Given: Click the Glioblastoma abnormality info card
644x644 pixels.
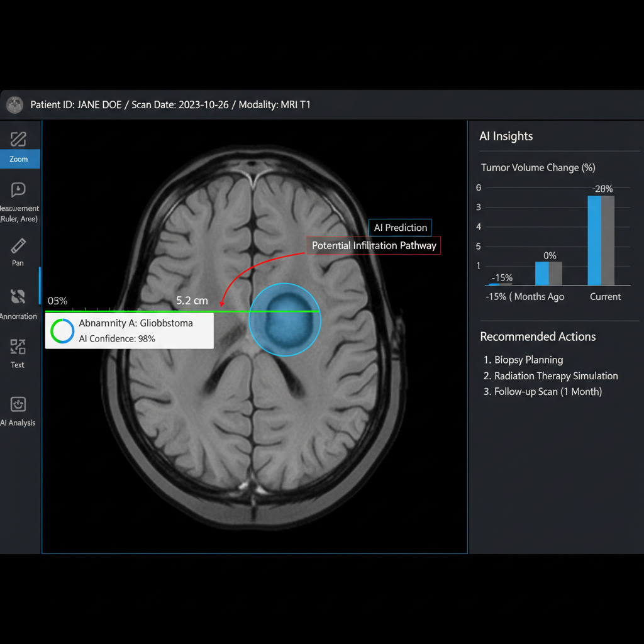Looking at the screenshot, I should tap(130, 331).
